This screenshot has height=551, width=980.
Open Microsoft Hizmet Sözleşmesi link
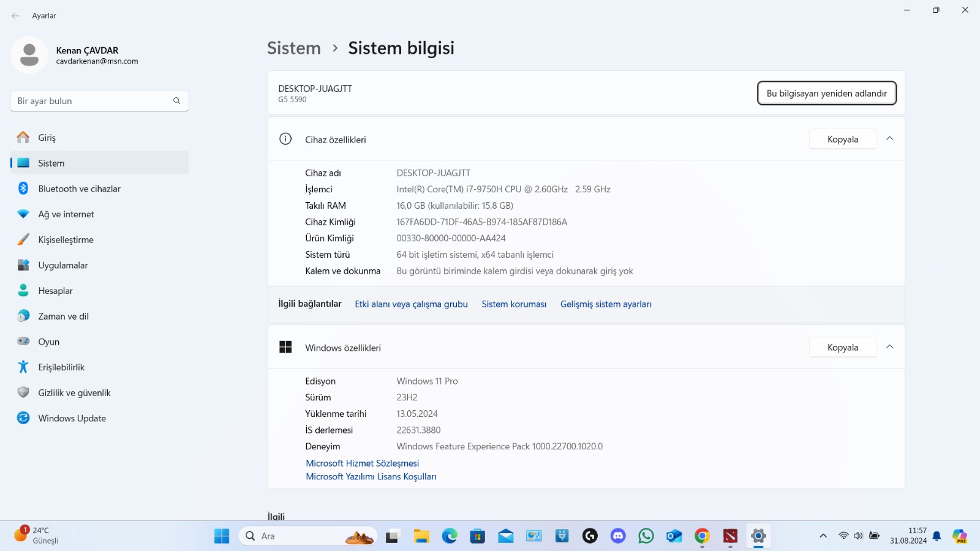[x=363, y=463]
